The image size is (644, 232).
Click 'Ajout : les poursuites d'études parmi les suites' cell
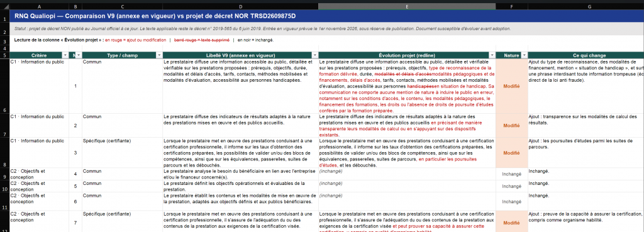(586, 153)
